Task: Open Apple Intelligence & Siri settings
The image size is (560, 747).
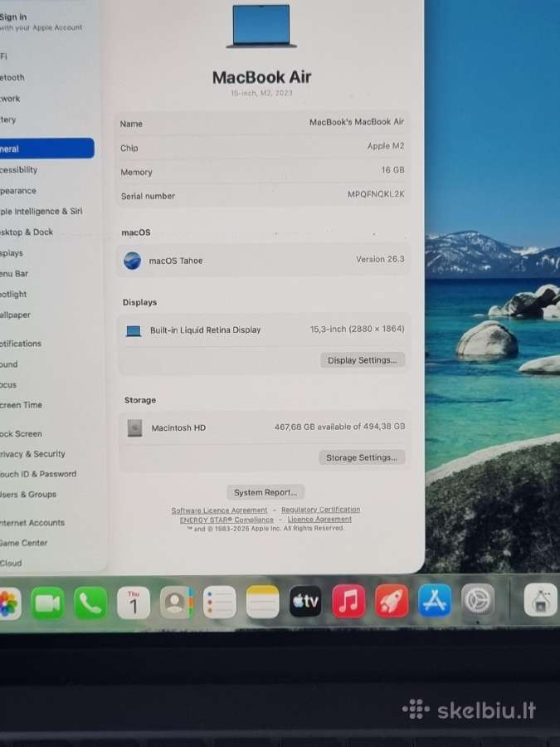Action: tap(41, 211)
